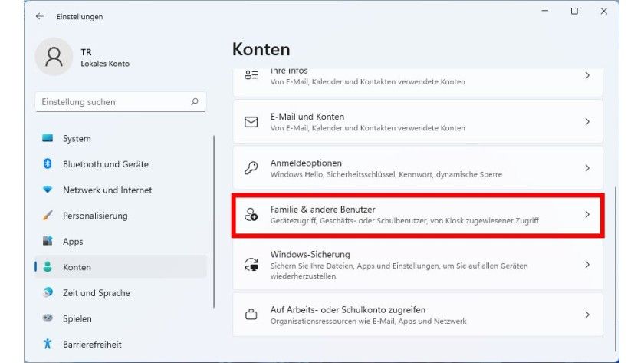Open Barrierefreiheit settings
This screenshot has width=644, height=363.
[121, 344]
